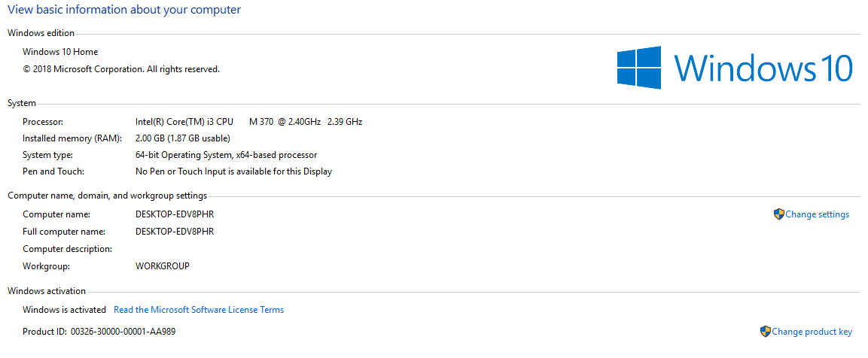This screenshot has height=358, width=868.
Task: Click the WORKGROUP value text
Action: point(163,266)
